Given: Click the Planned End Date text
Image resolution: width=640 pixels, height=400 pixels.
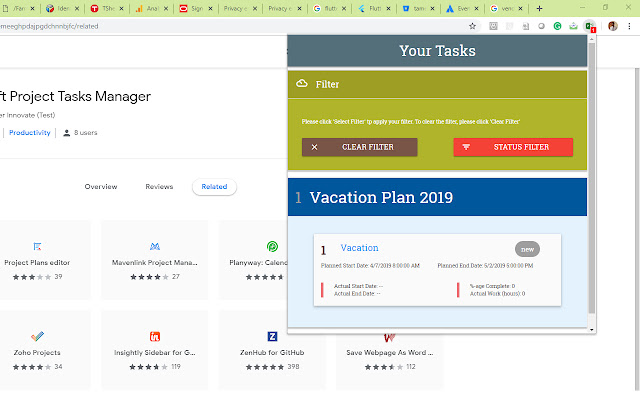Looking at the screenshot, I should click(485, 266).
